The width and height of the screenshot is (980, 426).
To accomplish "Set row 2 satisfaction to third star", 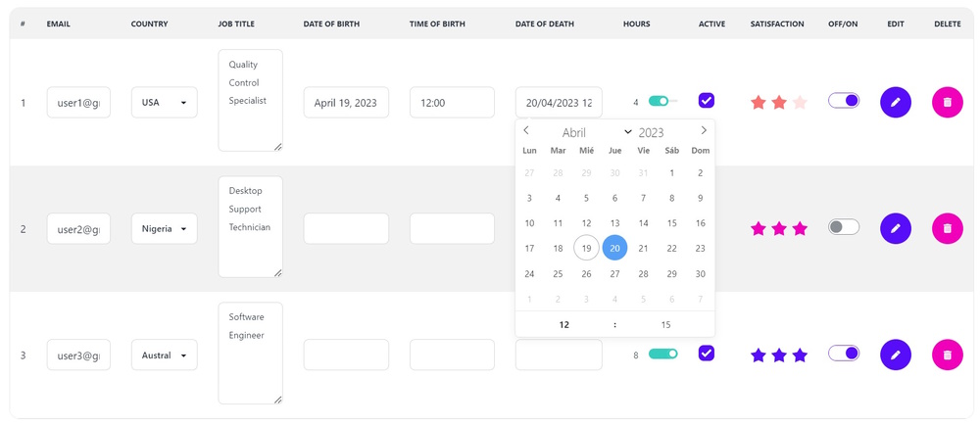I will pyautogui.click(x=800, y=228).
